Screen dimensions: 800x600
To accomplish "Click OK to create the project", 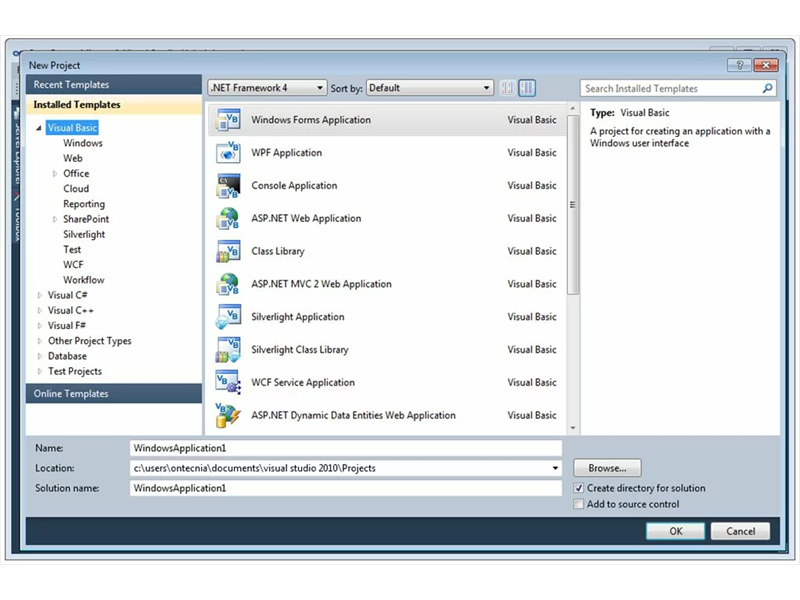I will (x=676, y=531).
